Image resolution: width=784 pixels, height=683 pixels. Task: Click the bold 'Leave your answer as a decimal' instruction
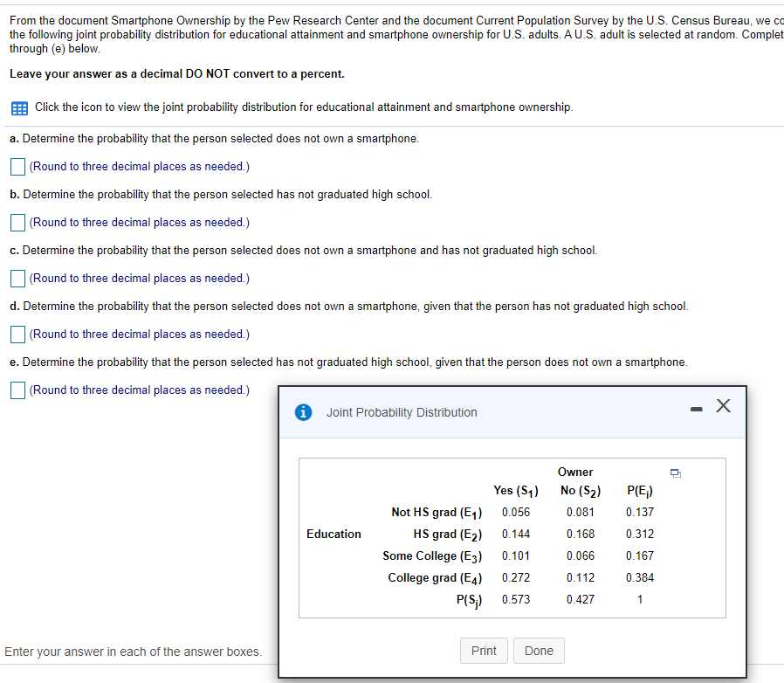pyautogui.click(x=177, y=74)
